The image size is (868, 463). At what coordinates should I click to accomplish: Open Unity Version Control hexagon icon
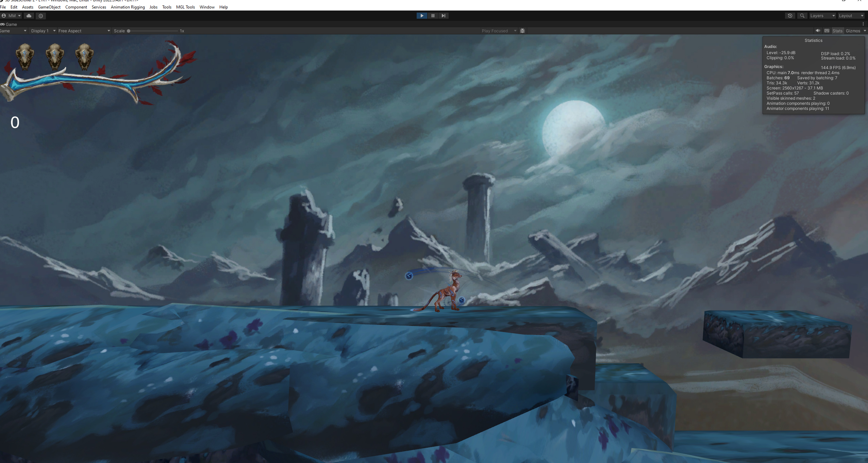point(41,16)
